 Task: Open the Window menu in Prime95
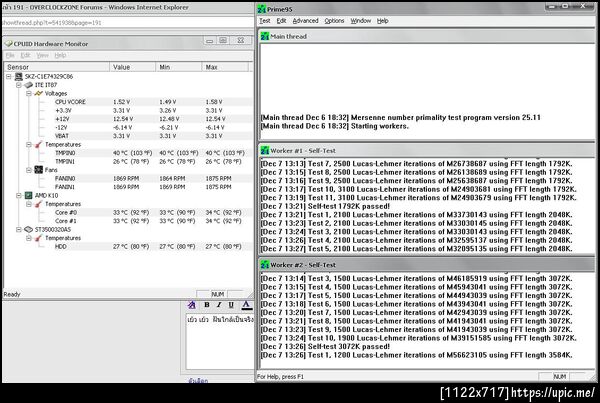360,21
